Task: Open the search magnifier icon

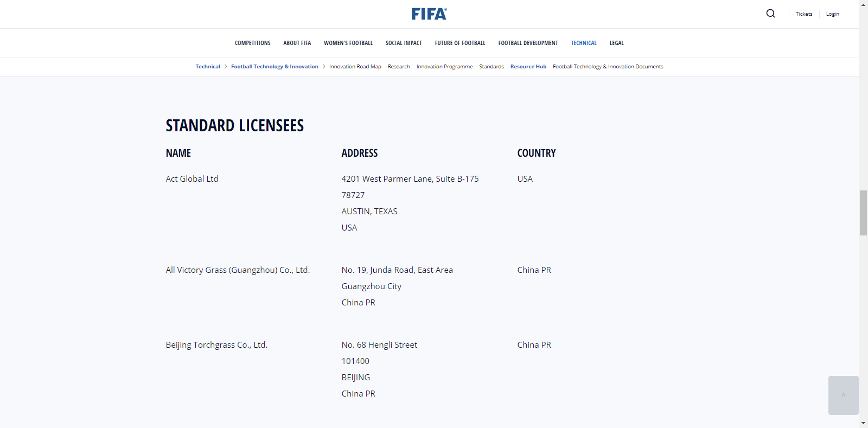Action: coord(770,14)
